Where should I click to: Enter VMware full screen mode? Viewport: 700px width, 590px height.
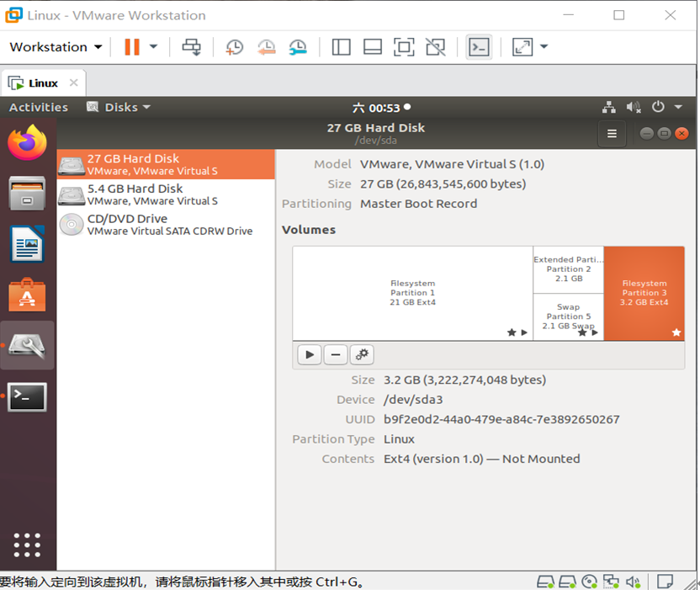[x=404, y=47]
